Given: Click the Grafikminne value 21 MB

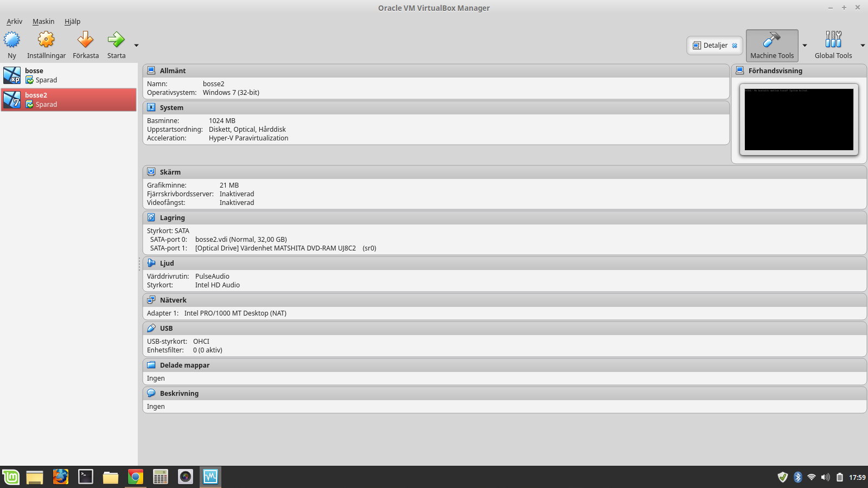Looking at the screenshot, I should (x=229, y=185).
